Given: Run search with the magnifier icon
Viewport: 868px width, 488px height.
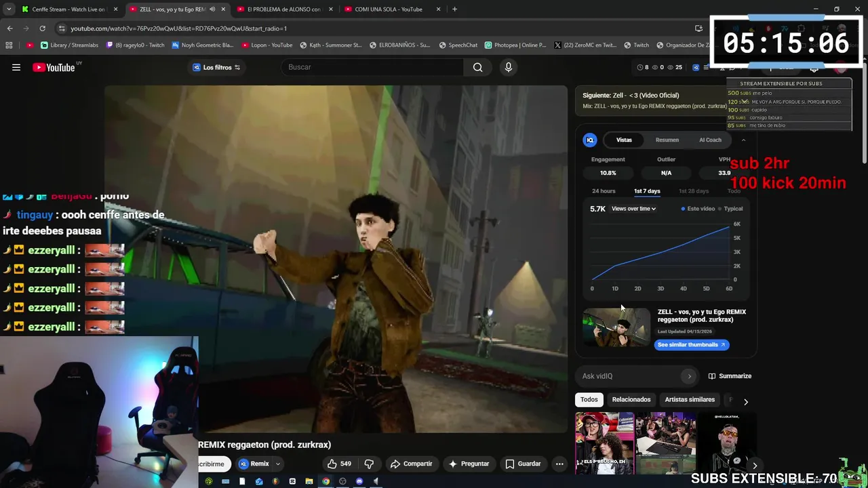Looking at the screenshot, I should point(478,67).
